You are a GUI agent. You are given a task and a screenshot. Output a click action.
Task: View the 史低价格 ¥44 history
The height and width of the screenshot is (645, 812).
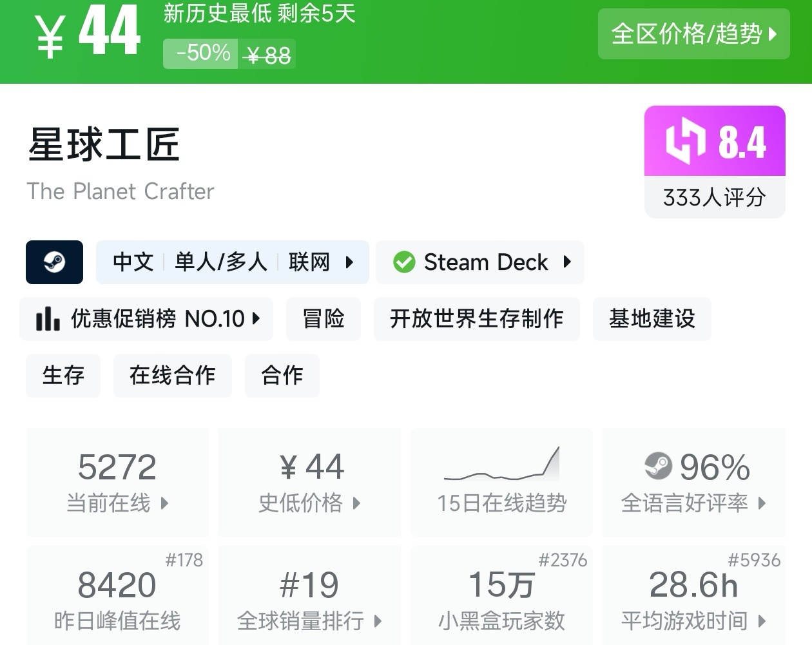coord(309,481)
